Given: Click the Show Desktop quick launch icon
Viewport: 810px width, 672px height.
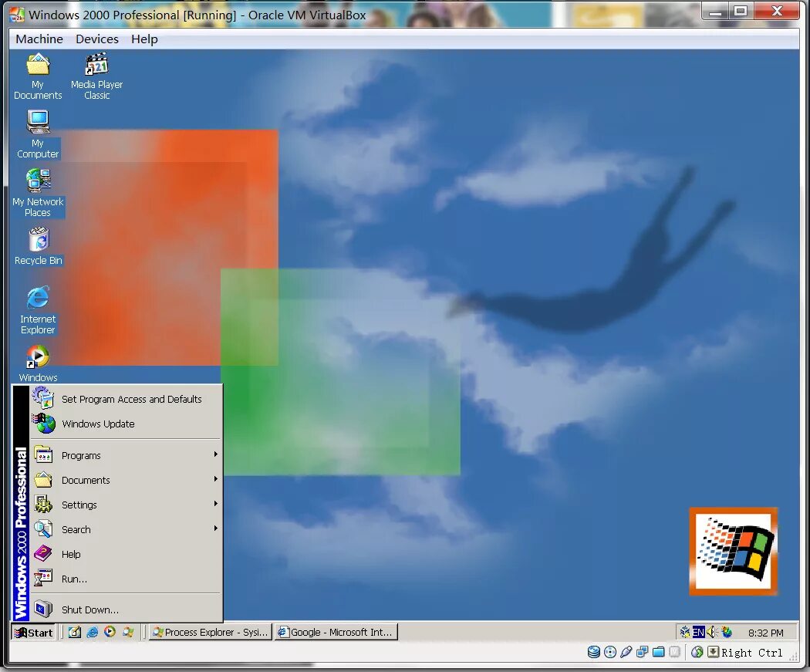Looking at the screenshot, I should click(x=75, y=632).
